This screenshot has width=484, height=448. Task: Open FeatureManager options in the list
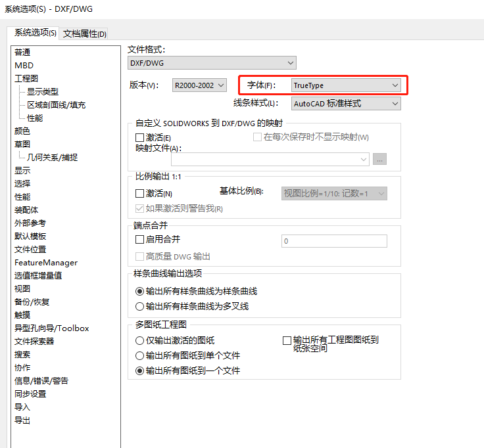pyautogui.click(x=46, y=262)
